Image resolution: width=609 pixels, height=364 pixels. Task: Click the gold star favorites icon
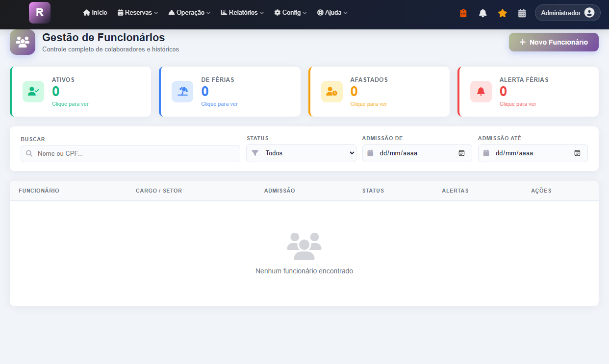503,13
